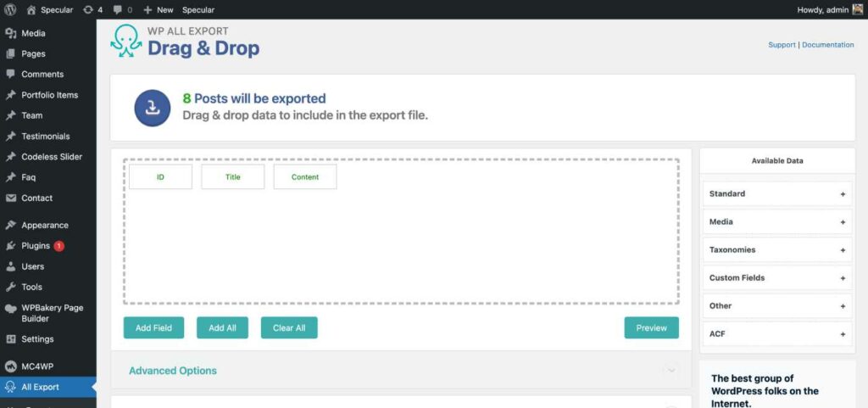Select the Content export field box
Viewport: 868px width, 408px height.
(x=305, y=176)
